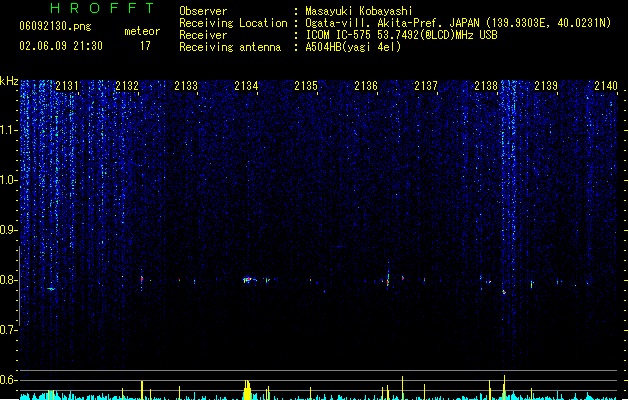Click the 2139 time marker
Screen dimensions: 629x400
[546, 86]
